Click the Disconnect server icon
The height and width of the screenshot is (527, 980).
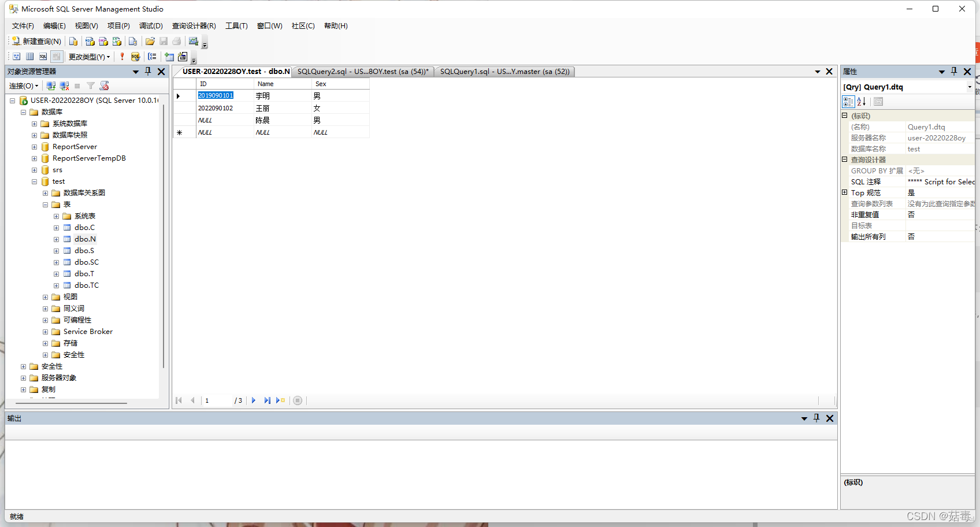click(64, 86)
